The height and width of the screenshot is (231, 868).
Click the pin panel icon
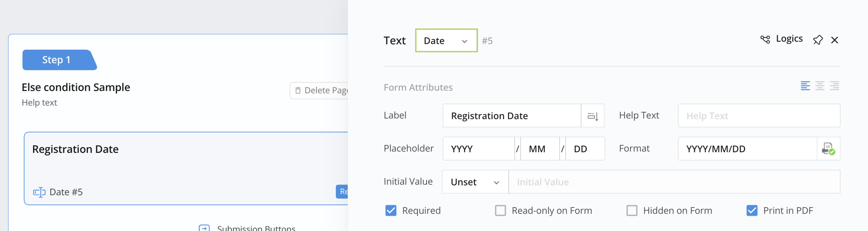click(818, 40)
